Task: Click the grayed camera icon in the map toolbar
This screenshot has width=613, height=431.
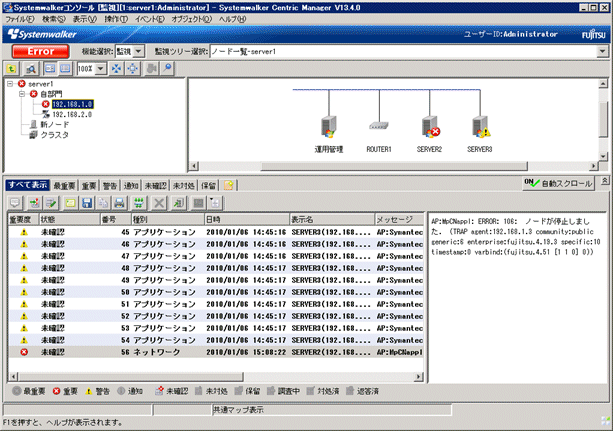Action: pos(151,69)
